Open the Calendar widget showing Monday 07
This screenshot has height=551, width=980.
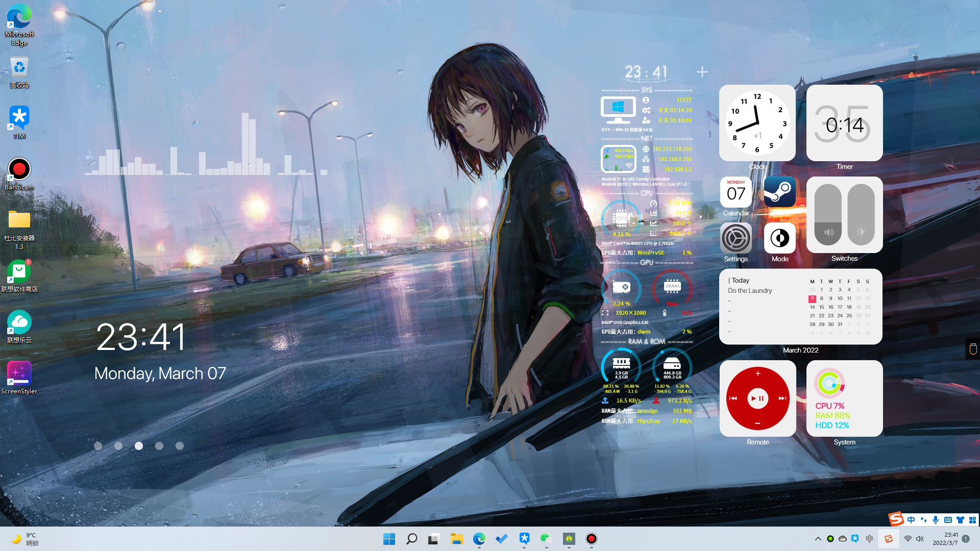click(x=736, y=192)
